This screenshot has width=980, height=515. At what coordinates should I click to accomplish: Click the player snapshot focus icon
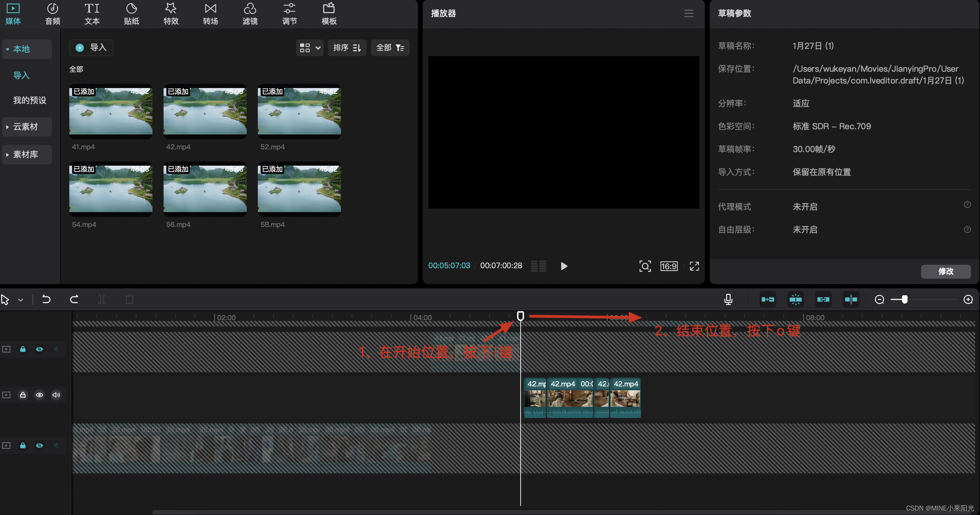pyautogui.click(x=645, y=266)
